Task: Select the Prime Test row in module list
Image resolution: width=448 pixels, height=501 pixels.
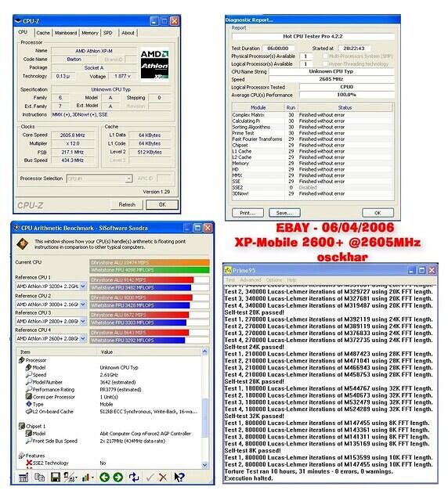Action: click(x=313, y=133)
